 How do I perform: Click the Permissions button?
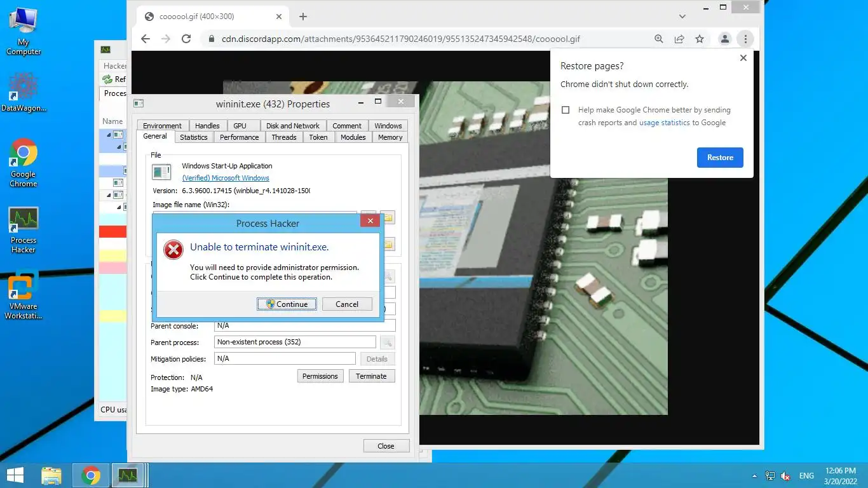tap(320, 376)
